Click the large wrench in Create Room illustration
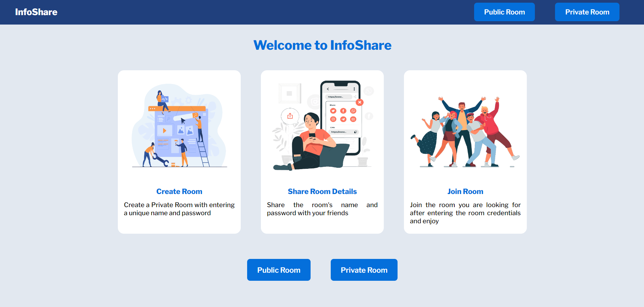Image resolution: width=644 pixels, height=307 pixels. point(160,159)
